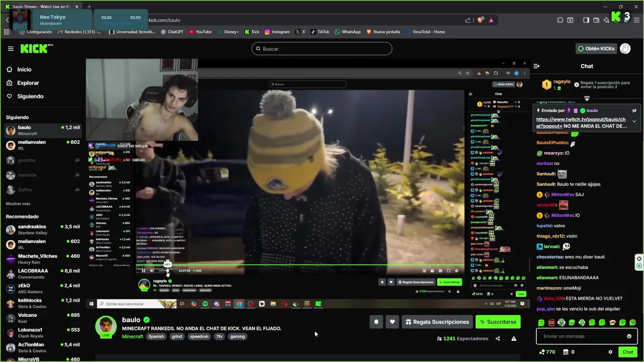Open recommended channel Lokonazo1
The height and width of the screenshot is (362, 644).
coord(43,333)
